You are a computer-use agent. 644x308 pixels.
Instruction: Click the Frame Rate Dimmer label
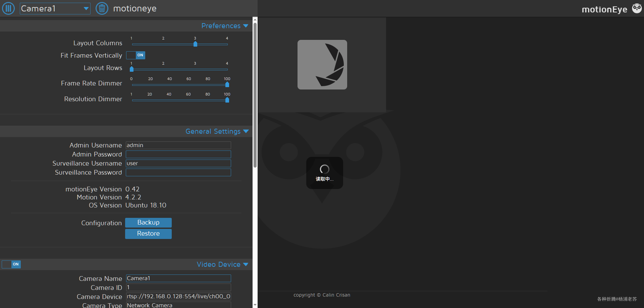pos(92,83)
